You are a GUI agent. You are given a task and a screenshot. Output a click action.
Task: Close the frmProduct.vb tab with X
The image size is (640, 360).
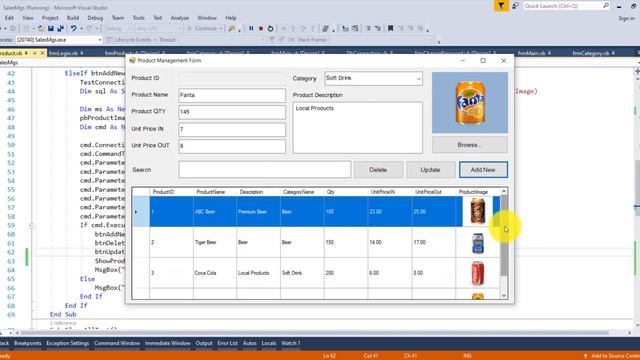coord(42,53)
